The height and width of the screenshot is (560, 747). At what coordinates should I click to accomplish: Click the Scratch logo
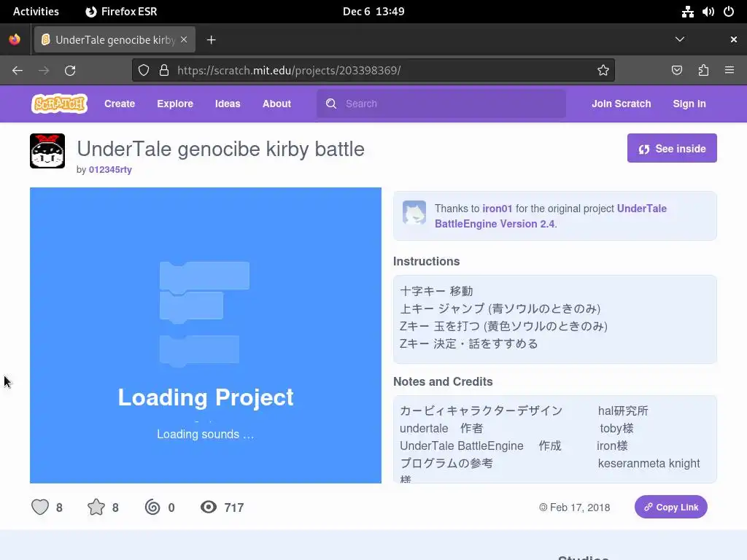coord(60,104)
